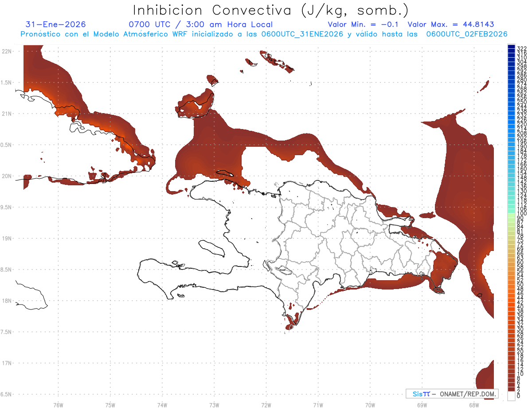Click the "75W" longitude label
532x411 pixels.
click(x=110, y=405)
